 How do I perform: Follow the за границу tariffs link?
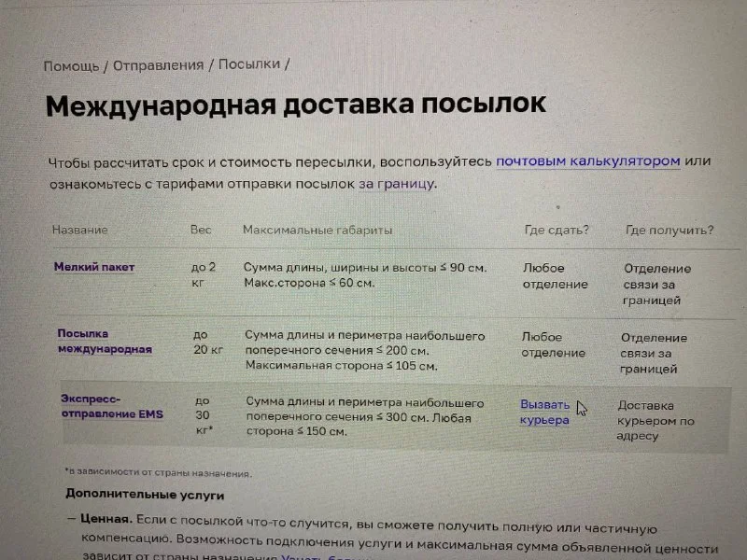point(396,184)
